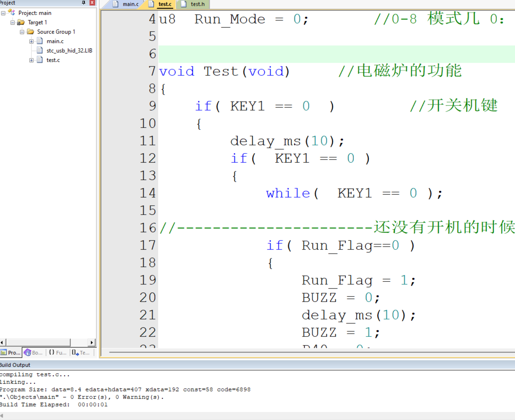
Task: Expand the test.c file node
Action: [x=31, y=60]
